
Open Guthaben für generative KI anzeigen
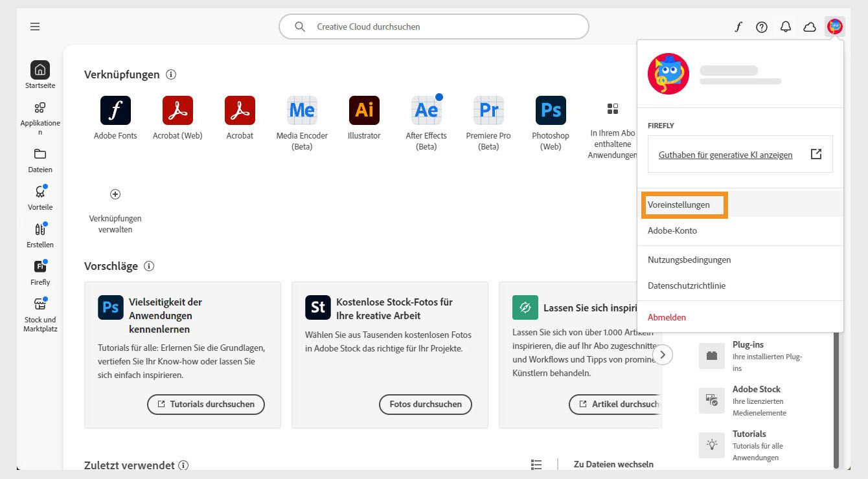(x=740, y=154)
